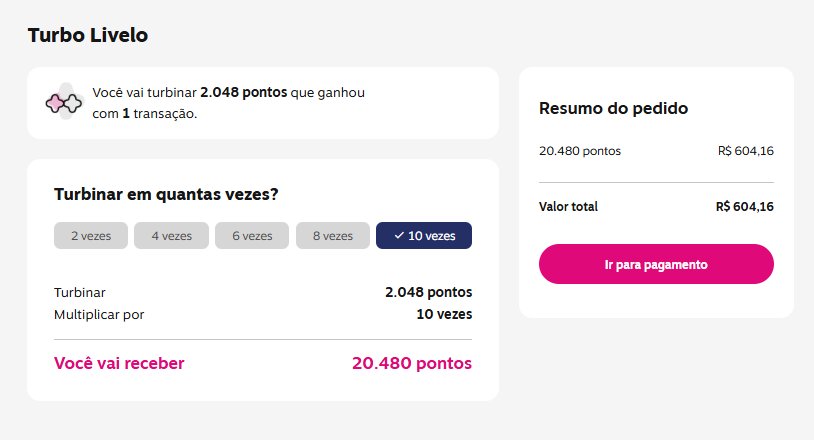The width and height of the screenshot is (814, 440).
Task: Click the R$ 604,16 line item price
Action: click(745, 151)
